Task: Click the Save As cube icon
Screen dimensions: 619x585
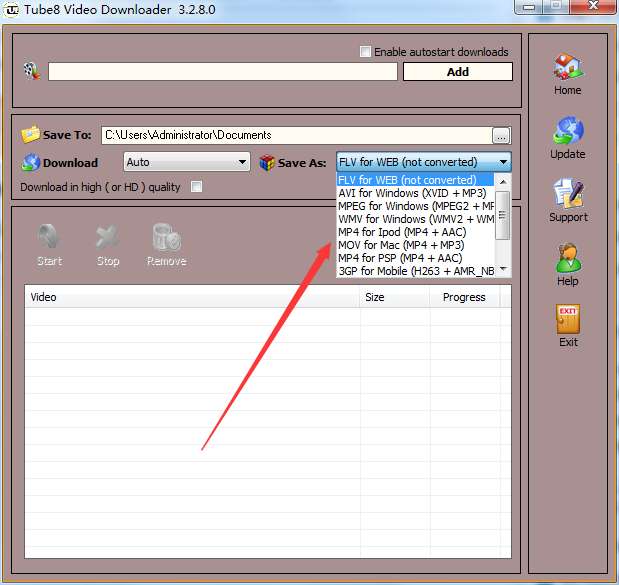Action: click(x=267, y=163)
